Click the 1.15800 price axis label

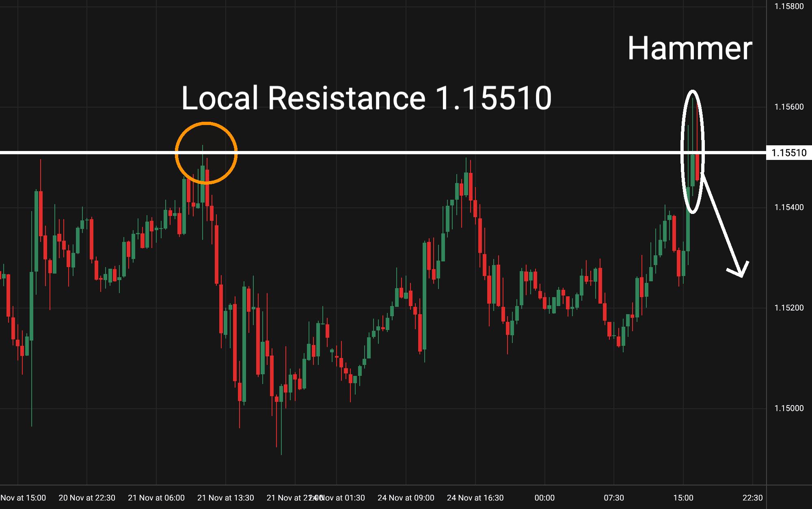pos(788,6)
